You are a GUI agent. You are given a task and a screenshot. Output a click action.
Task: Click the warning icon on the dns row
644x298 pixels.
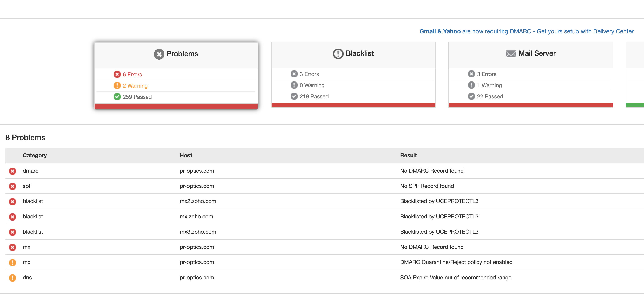12,278
